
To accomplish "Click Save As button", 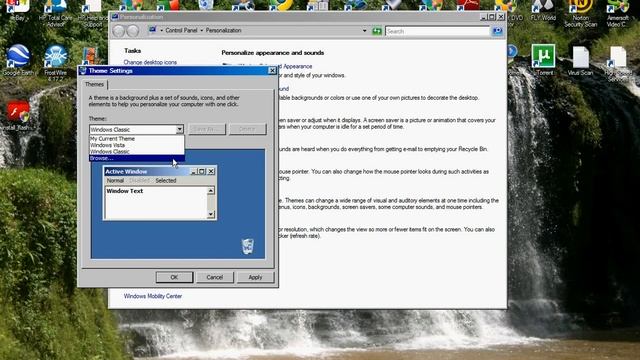I will click(207, 129).
